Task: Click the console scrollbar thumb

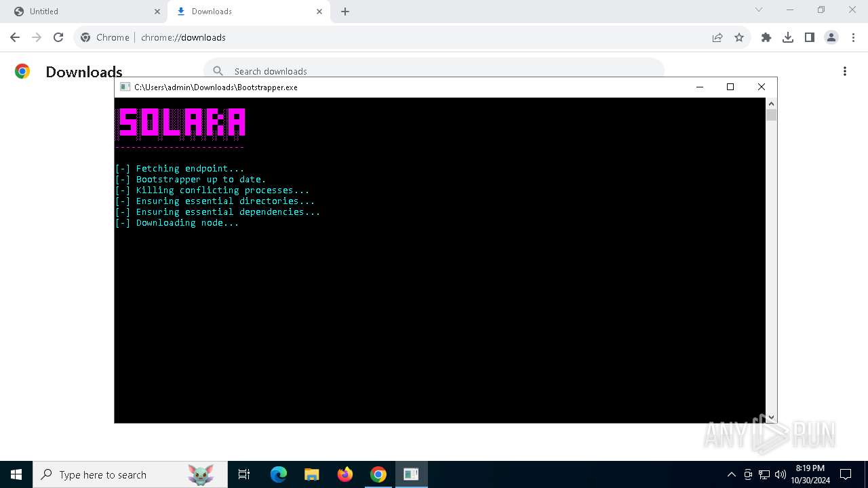Action: pyautogui.click(x=771, y=115)
